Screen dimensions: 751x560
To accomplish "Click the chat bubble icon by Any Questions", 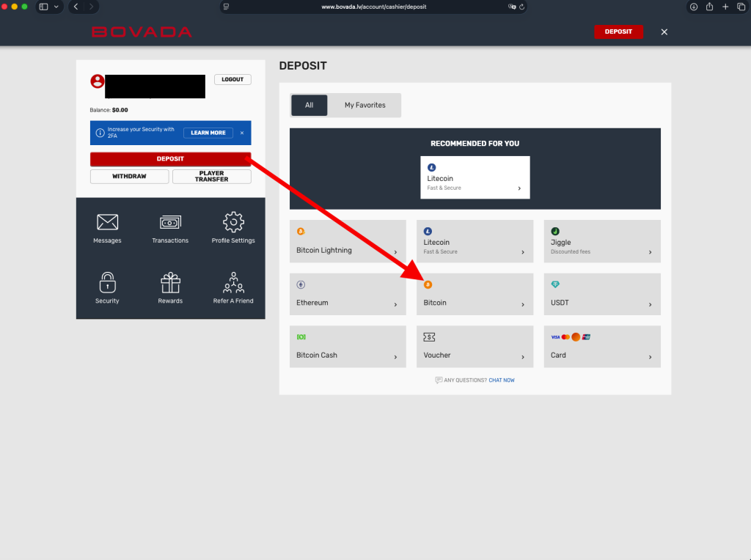I will (439, 380).
